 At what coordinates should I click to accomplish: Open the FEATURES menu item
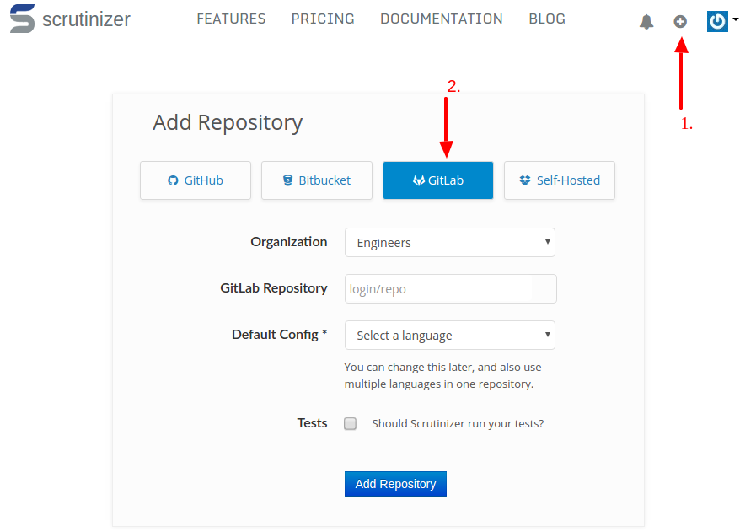pyautogui.click(x=231, y=19)
